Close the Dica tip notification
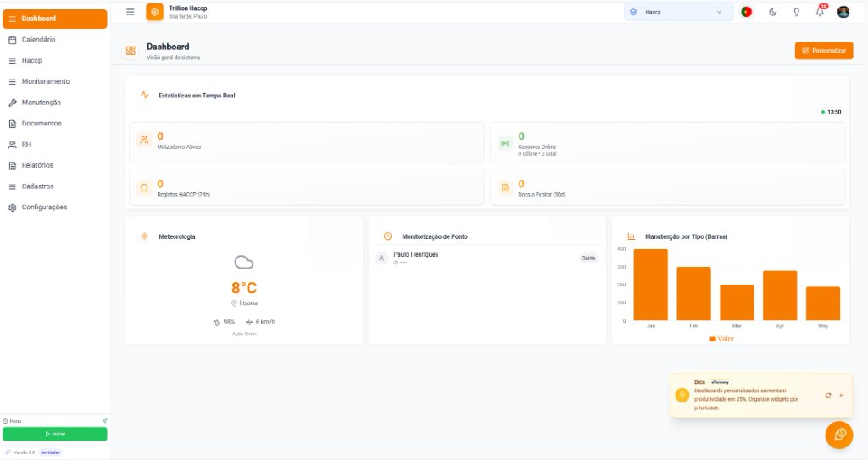The image size is (868, 460). coord(842,396)
